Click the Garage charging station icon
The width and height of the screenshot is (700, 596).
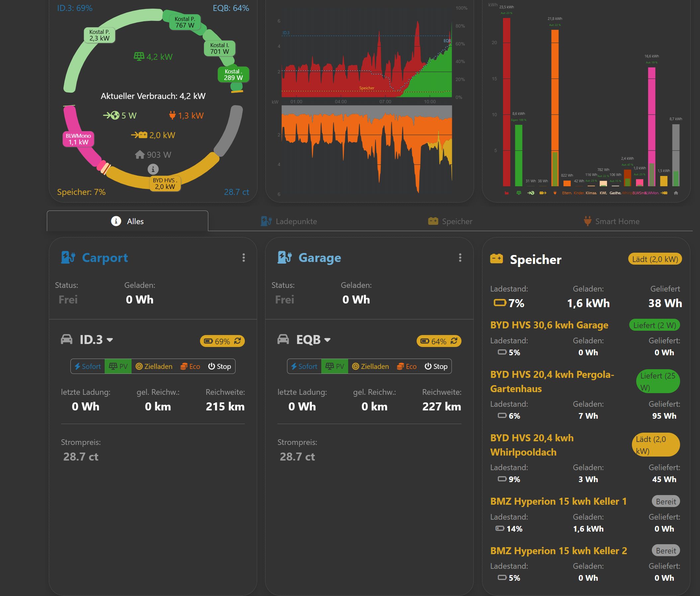click(x=284, y=257)
